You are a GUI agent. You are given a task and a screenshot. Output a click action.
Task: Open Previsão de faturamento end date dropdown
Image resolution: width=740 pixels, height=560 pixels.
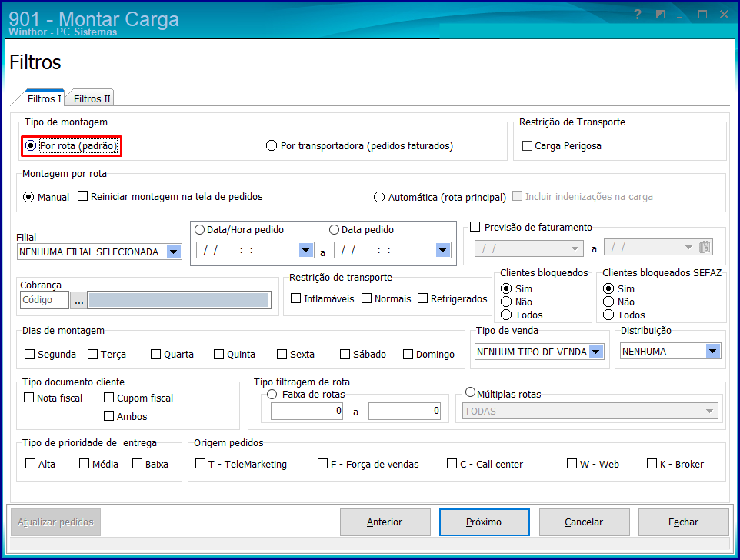click(x=688, y=247)
